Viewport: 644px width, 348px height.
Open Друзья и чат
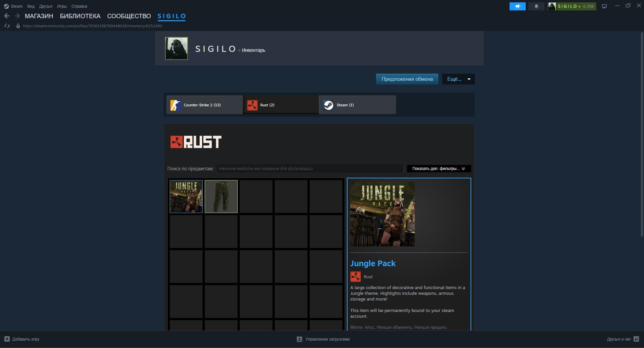(x=619, y=339)
